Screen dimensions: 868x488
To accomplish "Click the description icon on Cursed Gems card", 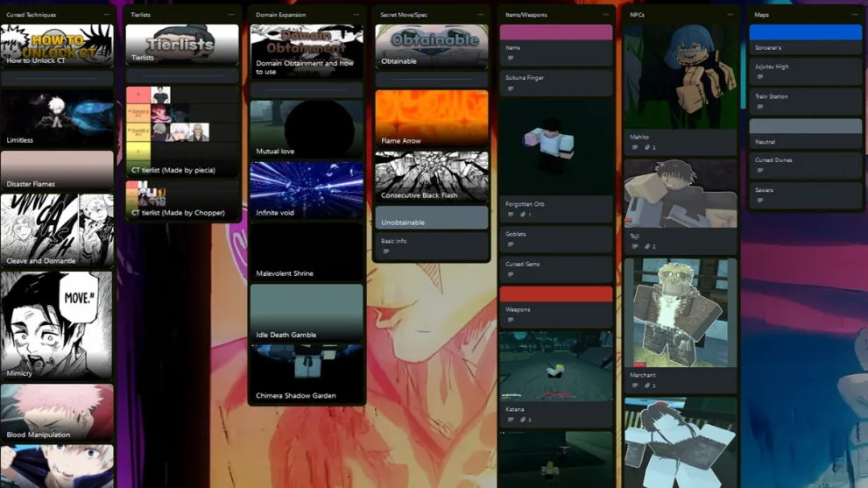I will [511, 274].
